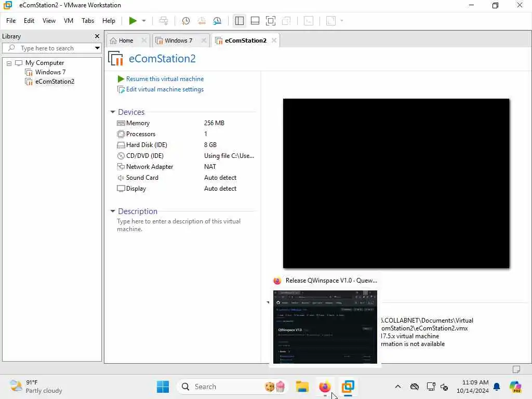
Task: Take a snapshot using the clock icon
Action: (x=185, y=21)
